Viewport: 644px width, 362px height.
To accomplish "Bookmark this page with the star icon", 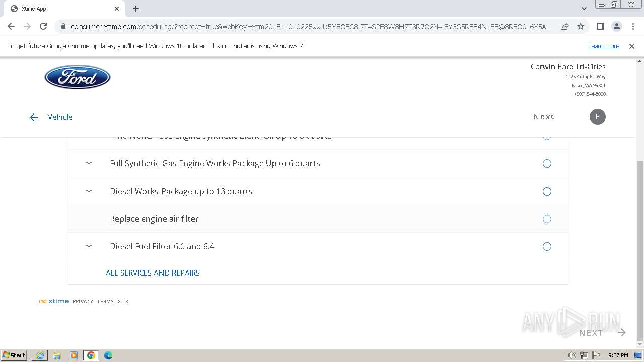I will click(x=581, y=26).
